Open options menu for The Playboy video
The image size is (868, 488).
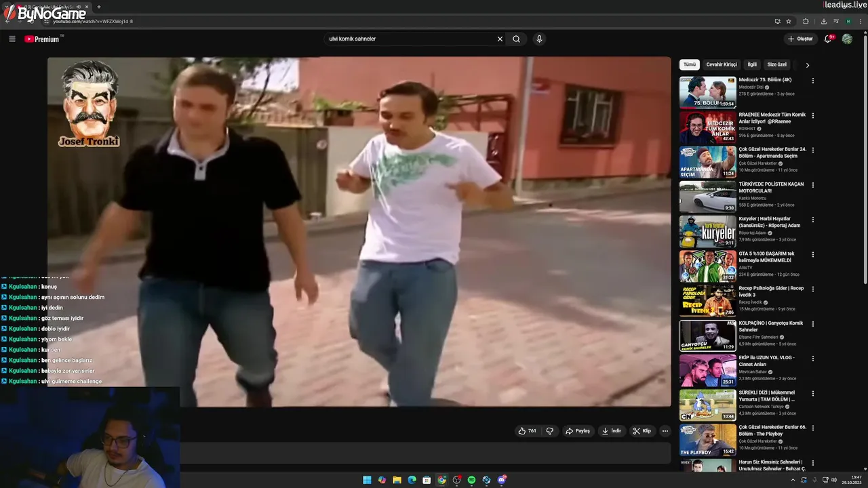[813, 428]
